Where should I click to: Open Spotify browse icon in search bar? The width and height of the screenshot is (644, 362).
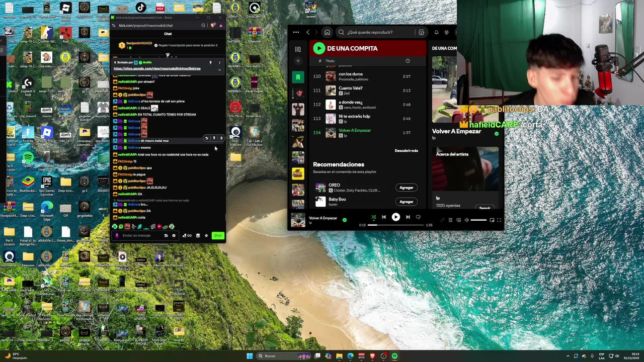click(x=421, y=32)
